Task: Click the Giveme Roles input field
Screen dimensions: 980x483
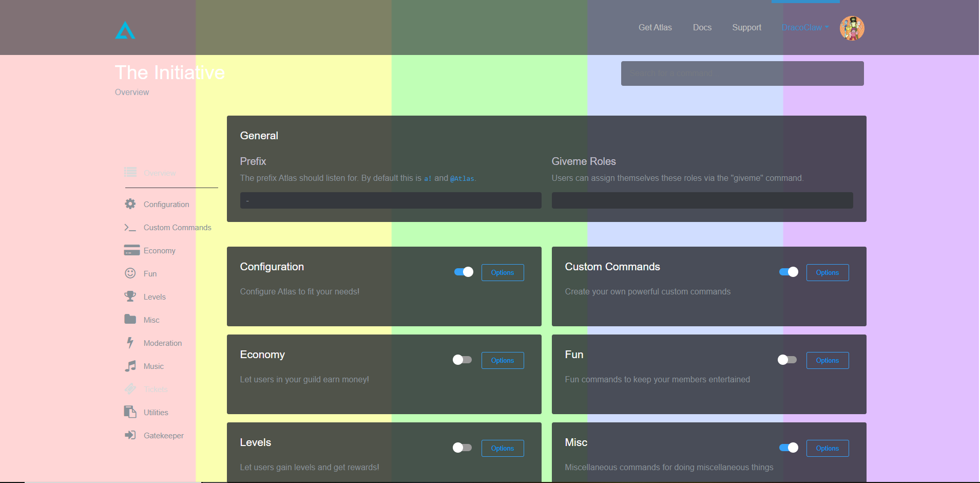Action: tap(702, 200)
